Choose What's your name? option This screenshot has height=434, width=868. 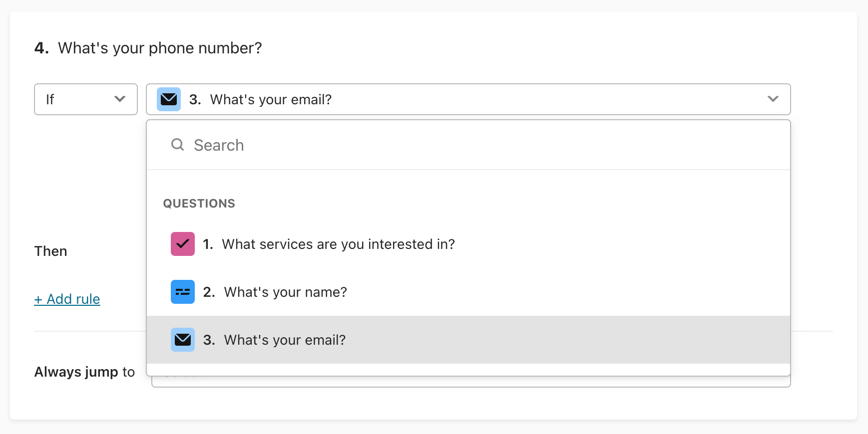[468, 292]
